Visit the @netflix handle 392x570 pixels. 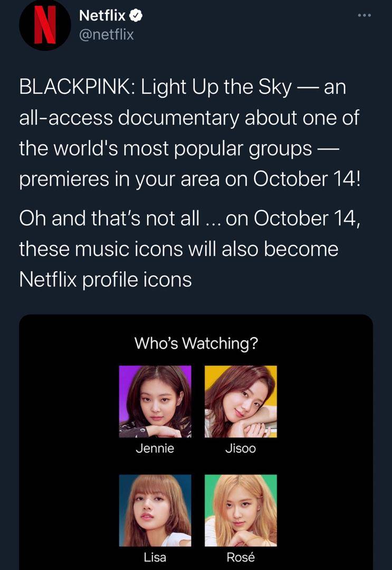point(107,34)
